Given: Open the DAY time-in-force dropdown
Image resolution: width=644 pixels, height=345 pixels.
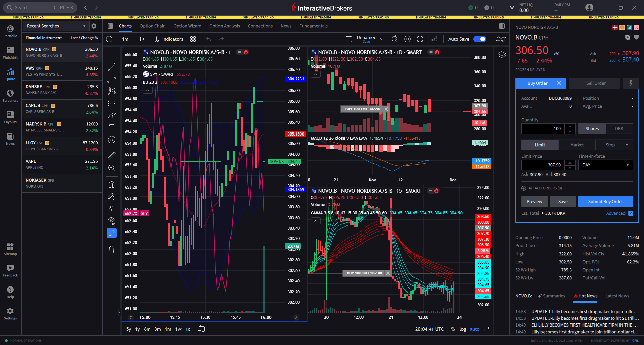Looking at the screenshot, I should 605,165.
